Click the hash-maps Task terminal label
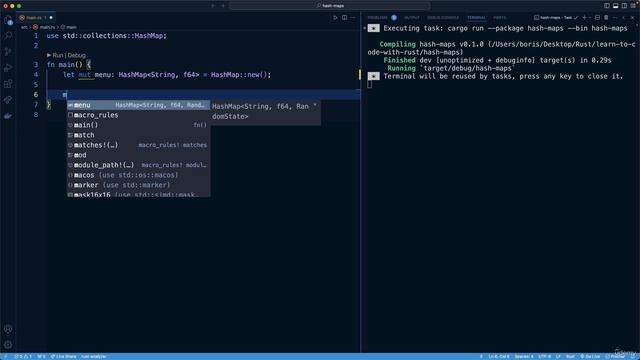 (556, 18)
